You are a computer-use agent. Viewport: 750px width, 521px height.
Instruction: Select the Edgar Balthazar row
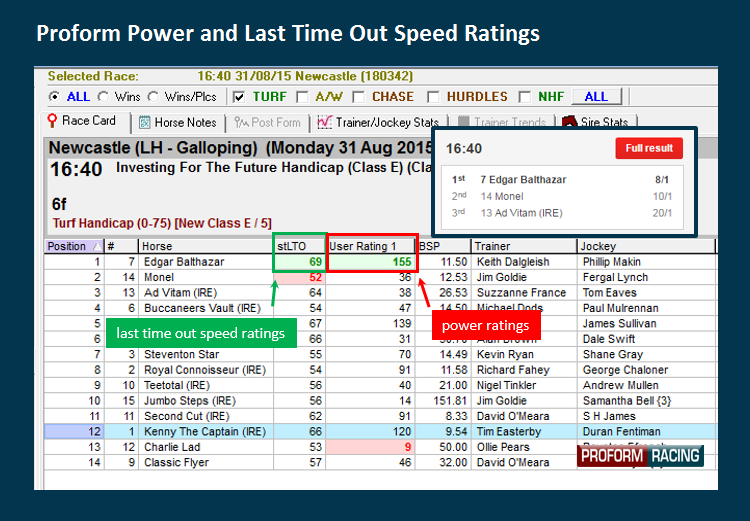click(380, 262)
